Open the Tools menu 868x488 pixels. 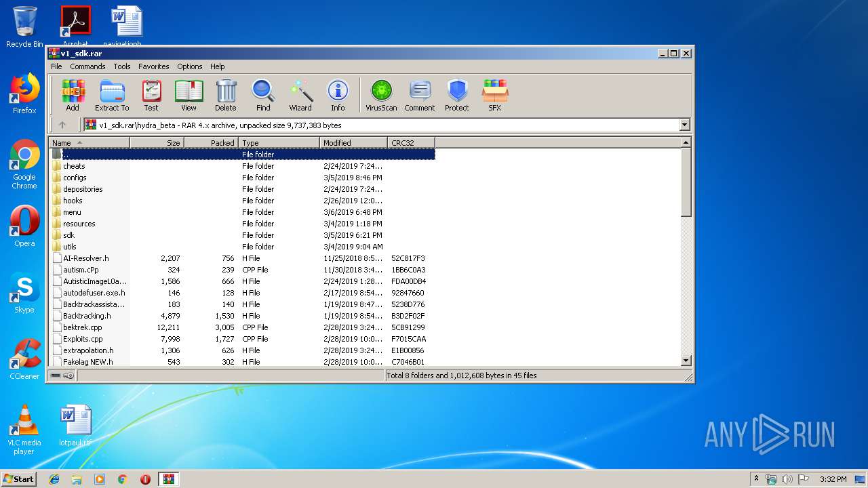122,66
